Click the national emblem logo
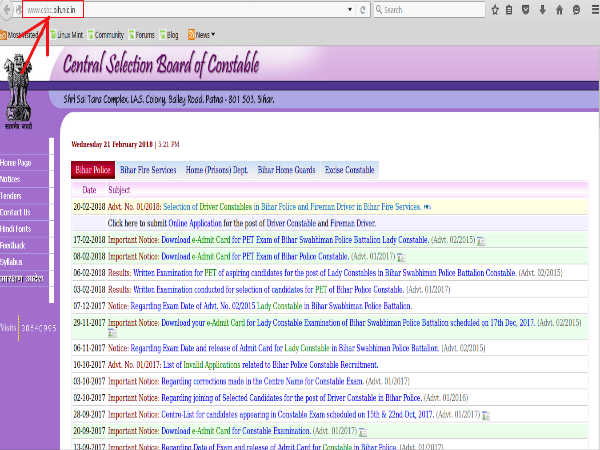This screenshot has height=450, width=600. coord(18,91)
